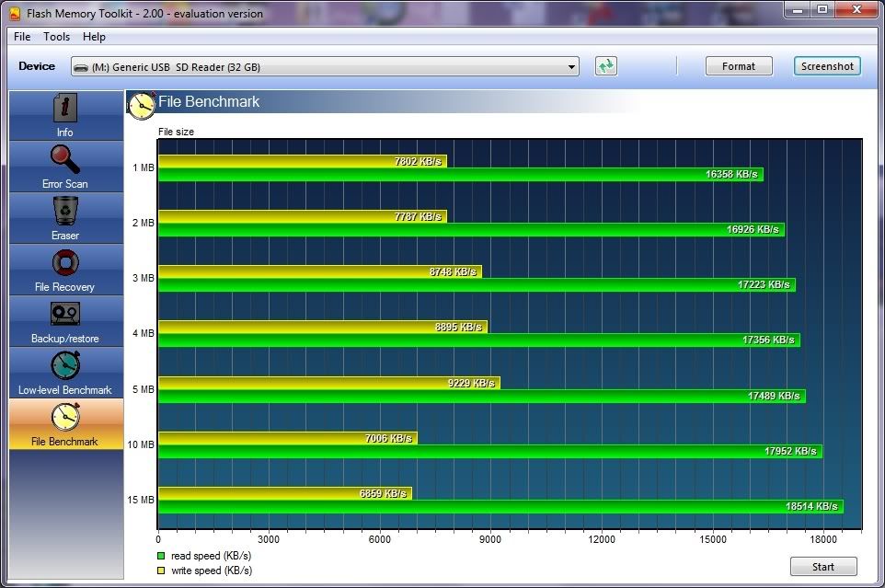Open the Tools menu
This screenshot has height=588, width=885.
tap(56, 37)
